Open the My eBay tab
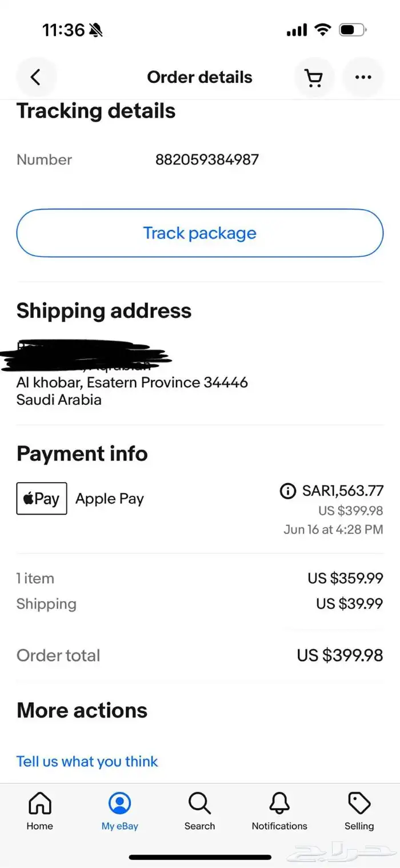This screenshot has width=400, height=868. pos(120,810)
